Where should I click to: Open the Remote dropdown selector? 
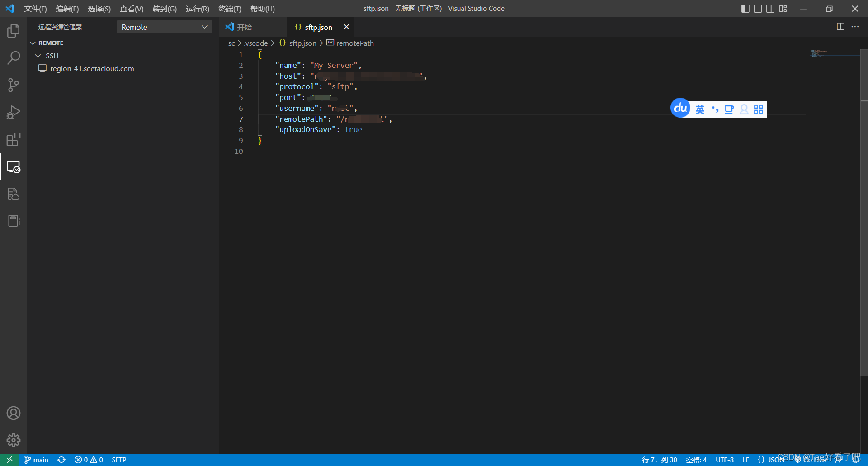[164, 27]
